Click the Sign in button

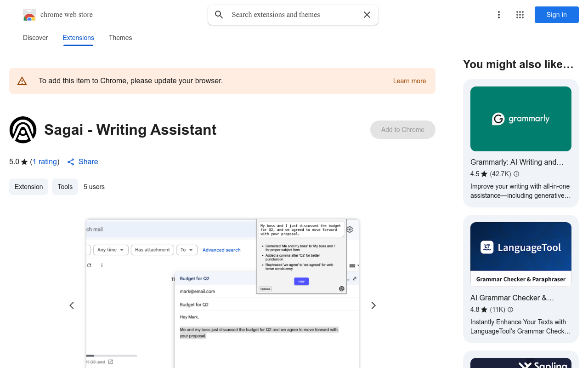557,15
